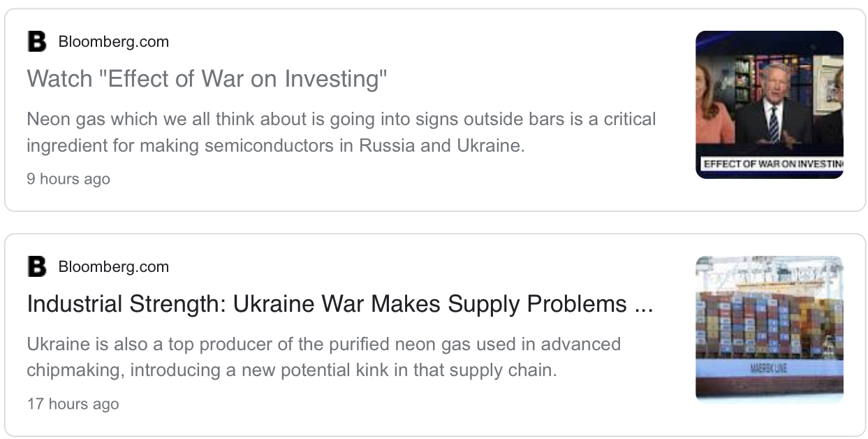The width and height of the screenshot is (868, 439).
Task: Click the "EFFECT OF WAR ON INVESTING" video caption
Action: click(x=771, y=165)
